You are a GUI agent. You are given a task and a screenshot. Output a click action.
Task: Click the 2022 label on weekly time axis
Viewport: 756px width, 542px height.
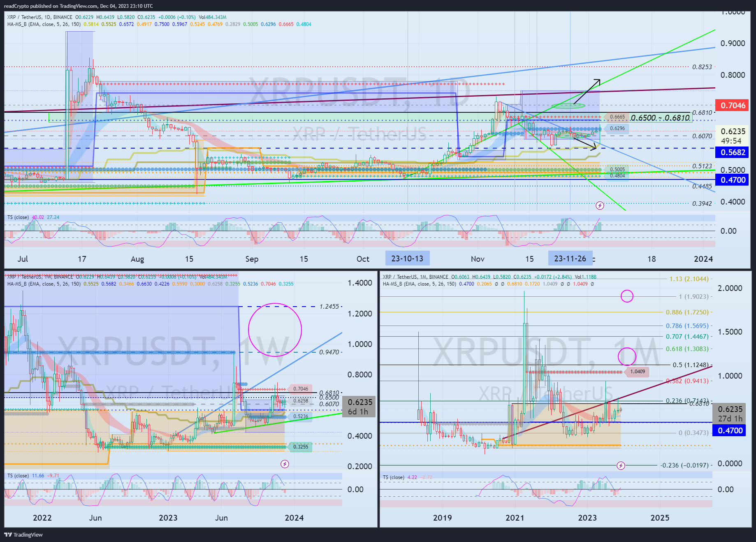(42, 518)
